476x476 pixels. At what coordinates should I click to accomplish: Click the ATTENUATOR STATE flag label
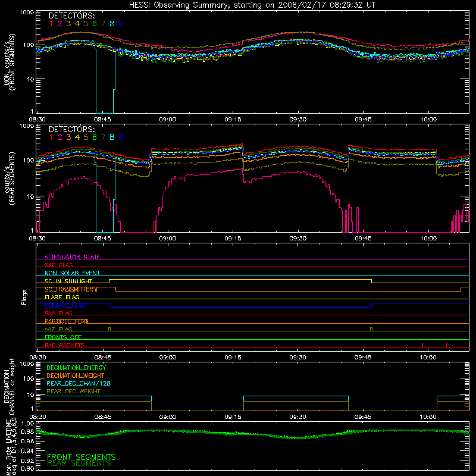[72, 257]
